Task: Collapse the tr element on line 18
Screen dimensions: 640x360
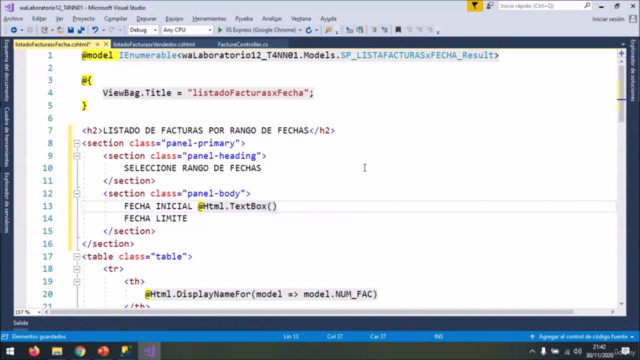Action: point(77,269)
